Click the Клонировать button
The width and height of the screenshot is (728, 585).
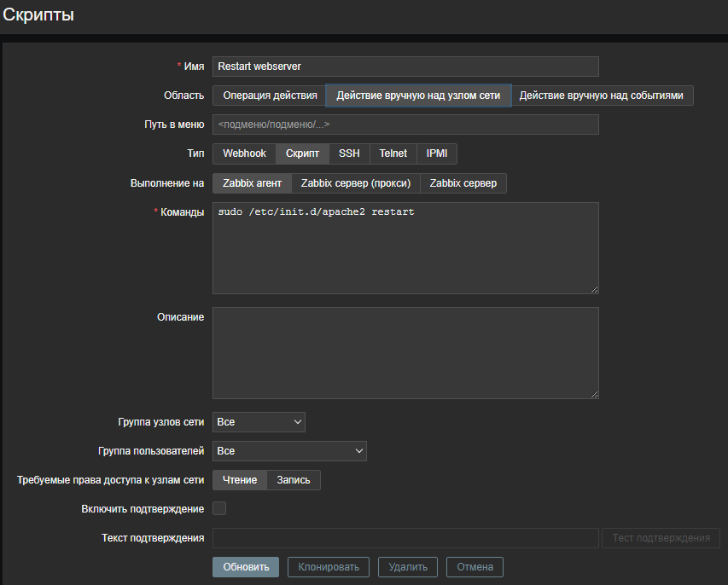[329, 567]
